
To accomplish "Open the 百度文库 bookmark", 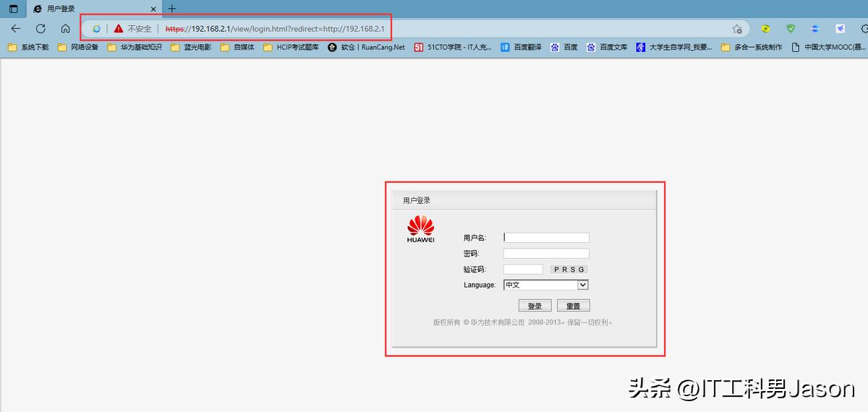I will pyautogui.click(x=607, y=47).
